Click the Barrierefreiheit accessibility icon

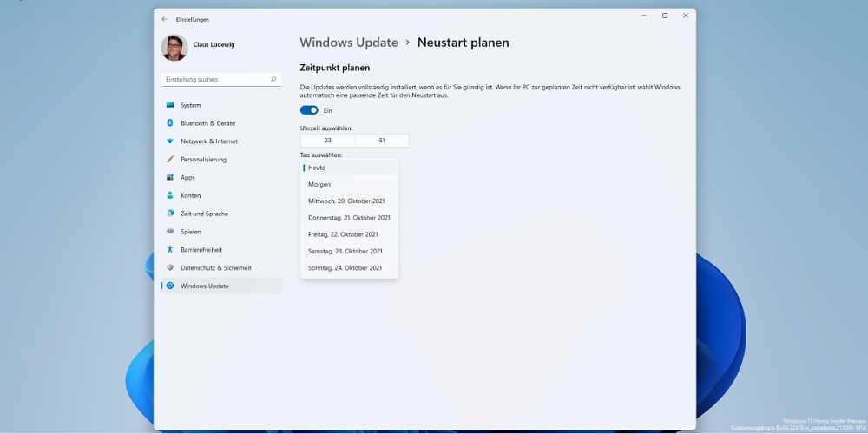170,250
